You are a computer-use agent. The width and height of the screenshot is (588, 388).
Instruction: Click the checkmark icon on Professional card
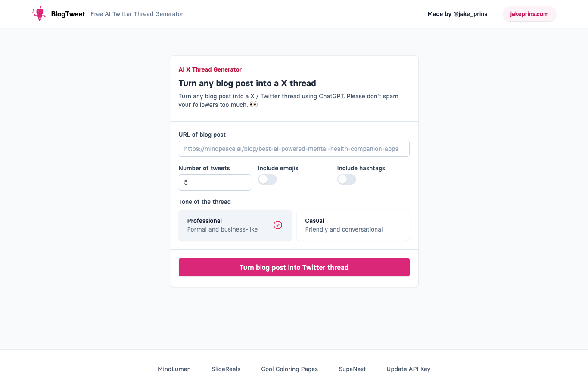click(x=278, y=225)
